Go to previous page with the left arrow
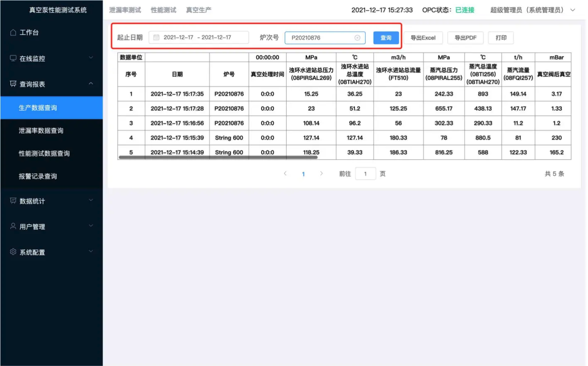The width and height of the screenshot is (588, 366). [285, 173]
